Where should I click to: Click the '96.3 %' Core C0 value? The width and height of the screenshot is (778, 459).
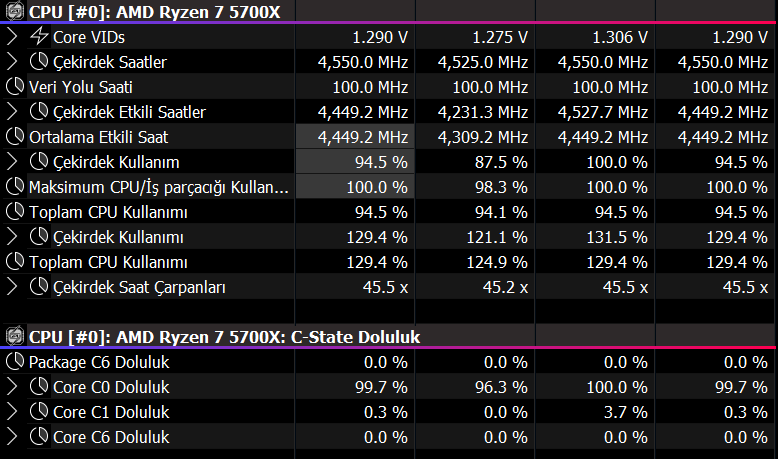[x=501, y=387]
